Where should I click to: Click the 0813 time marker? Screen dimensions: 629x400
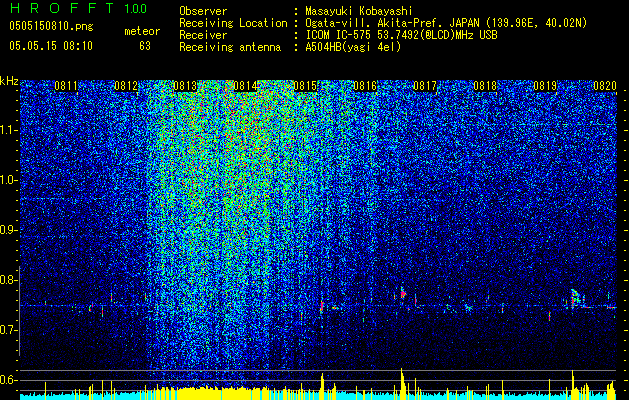(x=185, y=86)
